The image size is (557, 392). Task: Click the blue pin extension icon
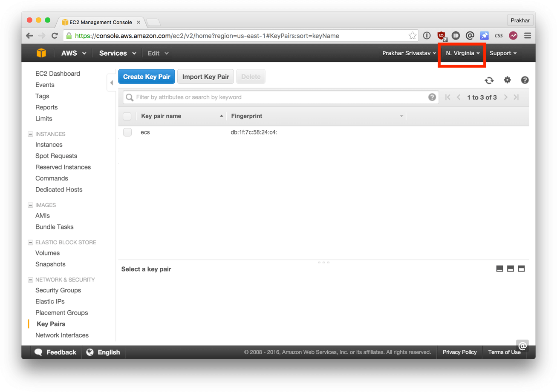point(484,36)
